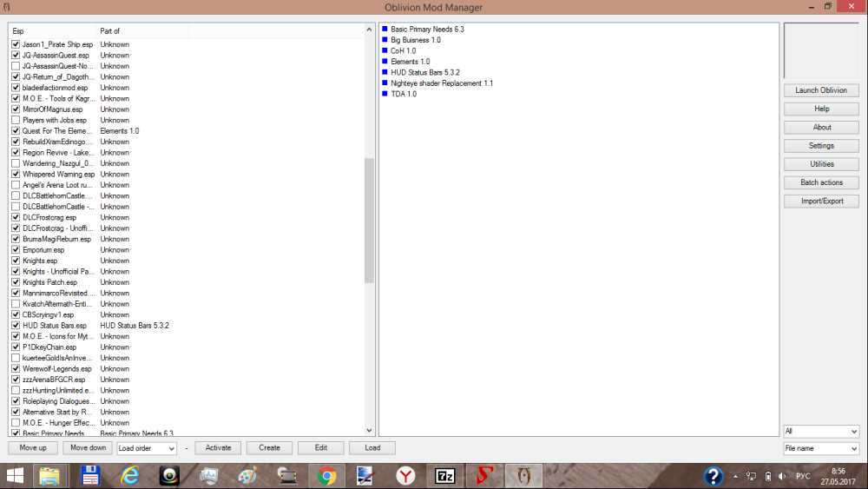This screenshot has height=489, width=868.
Task: Click Load button
Action: pyautogui.click(x=372, y=447)
